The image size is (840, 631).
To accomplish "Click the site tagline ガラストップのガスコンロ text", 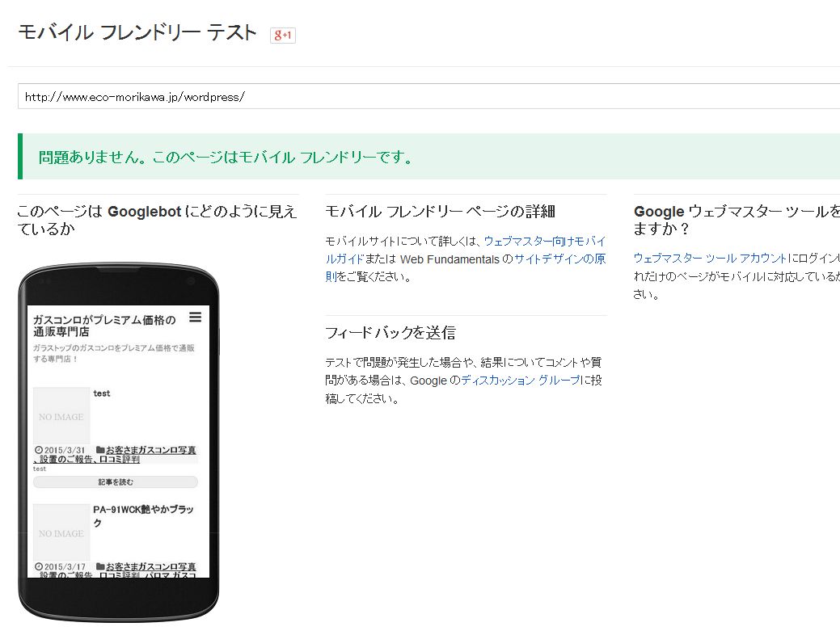I will pos(113,353).
